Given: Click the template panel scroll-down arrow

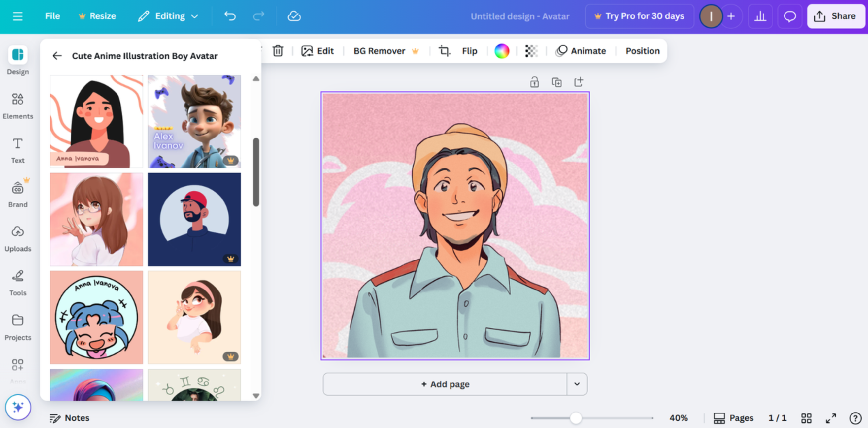Looking at the screenshot, I should (256, 396).
